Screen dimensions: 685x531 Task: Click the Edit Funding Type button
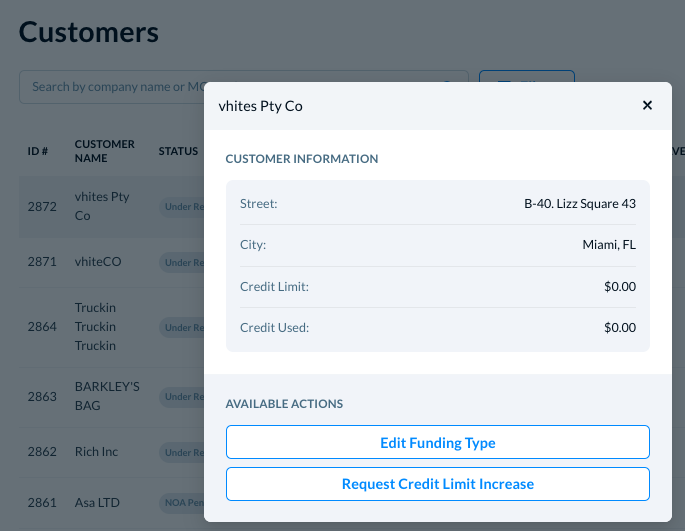click(438, 442)
